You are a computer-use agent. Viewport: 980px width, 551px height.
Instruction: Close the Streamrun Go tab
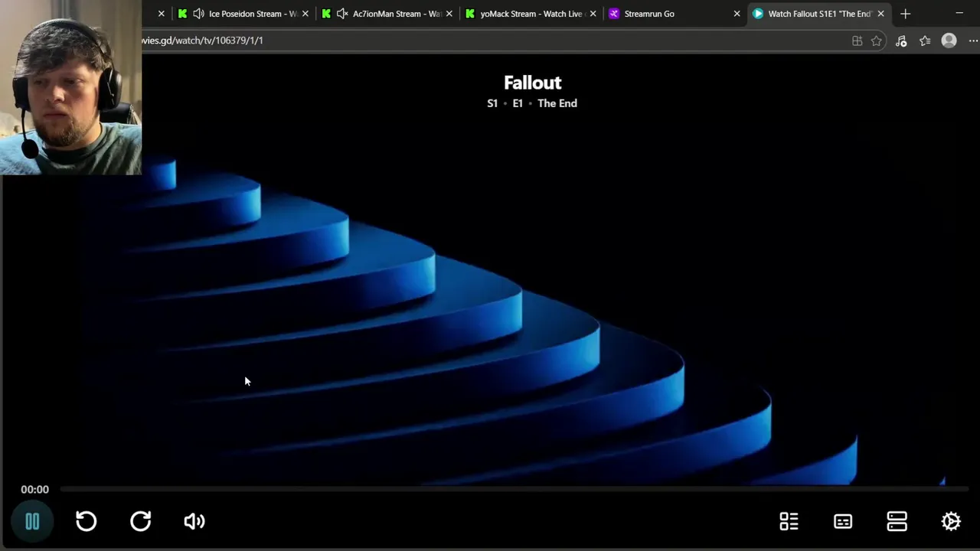737,14
